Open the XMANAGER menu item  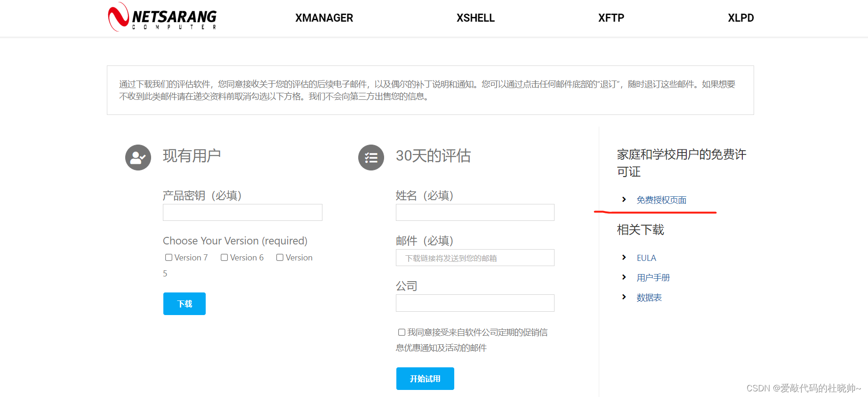(324, 18)
